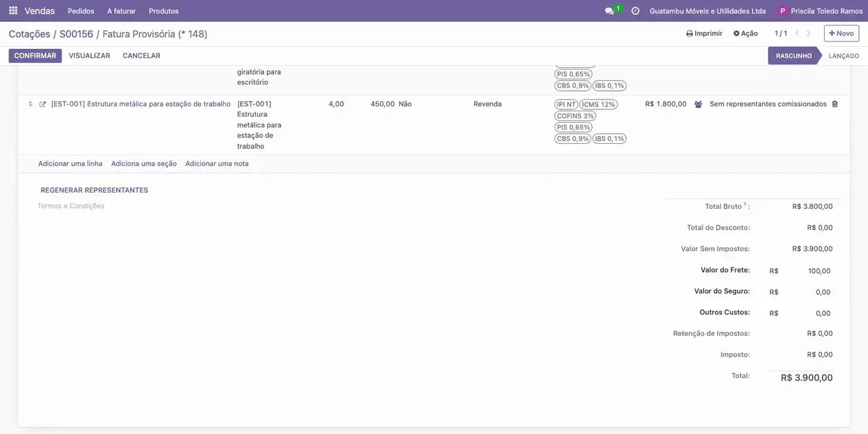Viewport: 868px width, 434px height.
Task: Go to the previous record arrow
Action: (797, 33)
